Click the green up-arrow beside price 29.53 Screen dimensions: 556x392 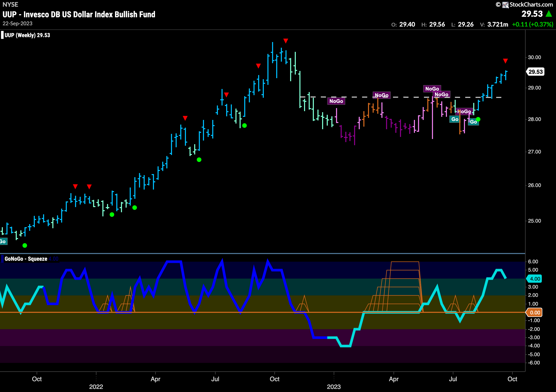(549, 14)
